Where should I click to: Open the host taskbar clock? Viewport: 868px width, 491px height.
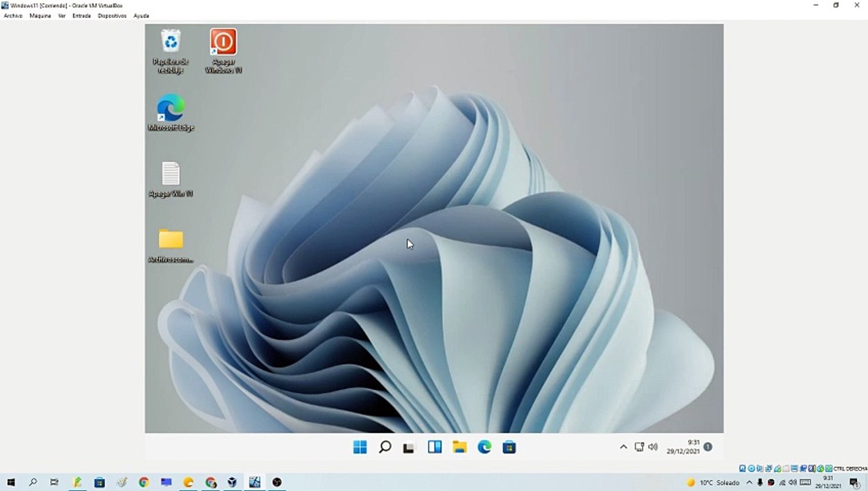click(x=828, y=482)
